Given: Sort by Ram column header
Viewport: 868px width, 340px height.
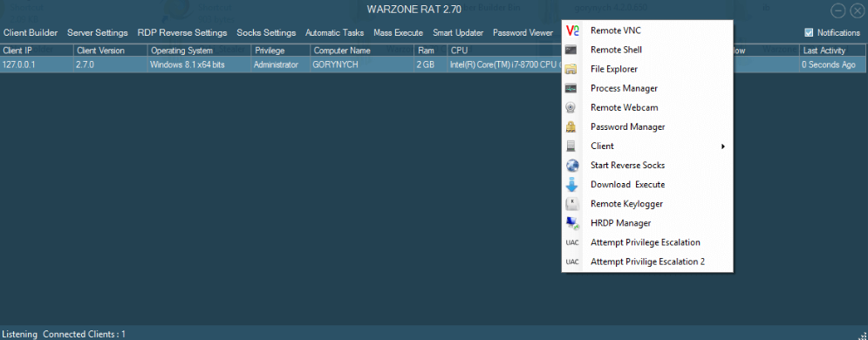Looking at the screenshot, I should coord(431,51).
